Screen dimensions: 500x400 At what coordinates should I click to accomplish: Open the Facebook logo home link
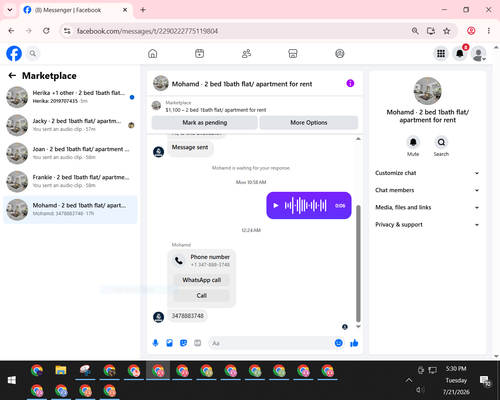[x=14, y=53]
